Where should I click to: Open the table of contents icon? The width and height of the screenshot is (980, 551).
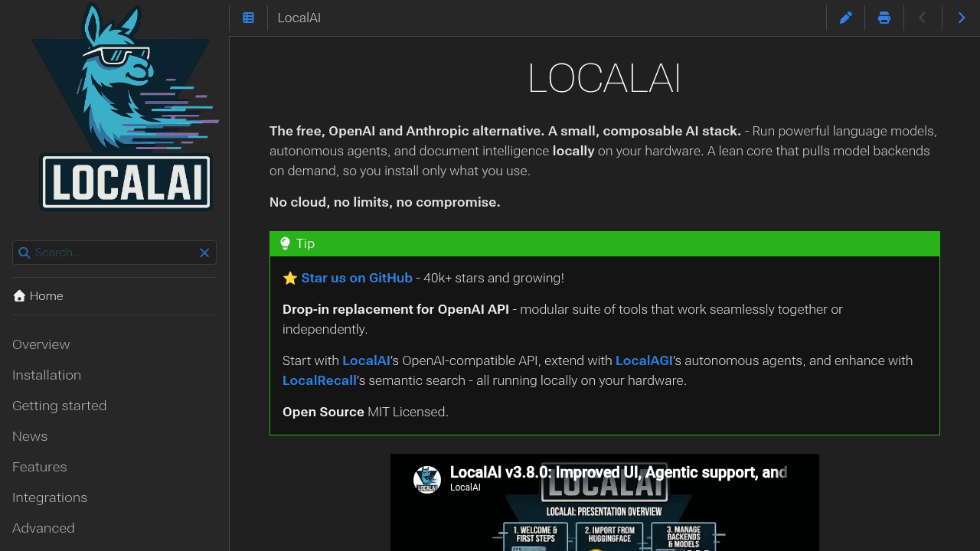click(x=248, y=18)
